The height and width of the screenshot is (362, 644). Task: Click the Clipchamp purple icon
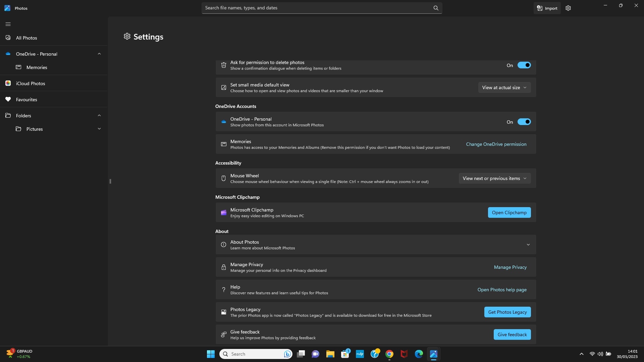[x=223, y=213]
